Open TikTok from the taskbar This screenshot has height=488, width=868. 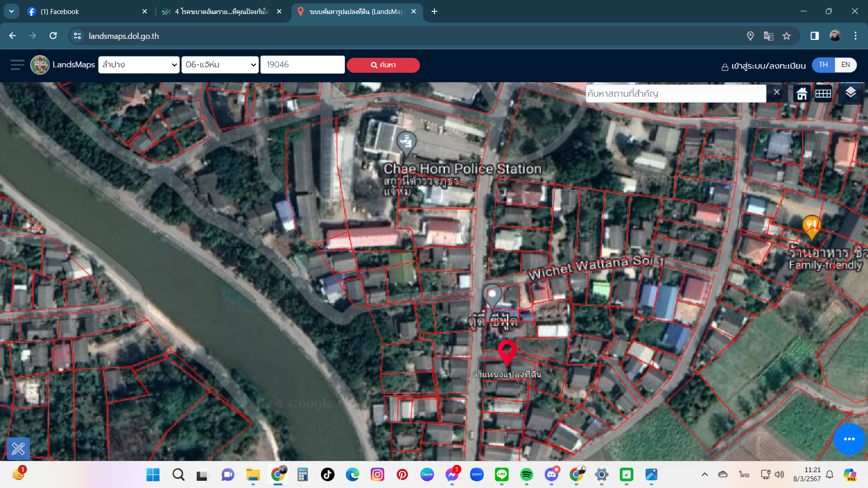[x=327, y=474]
